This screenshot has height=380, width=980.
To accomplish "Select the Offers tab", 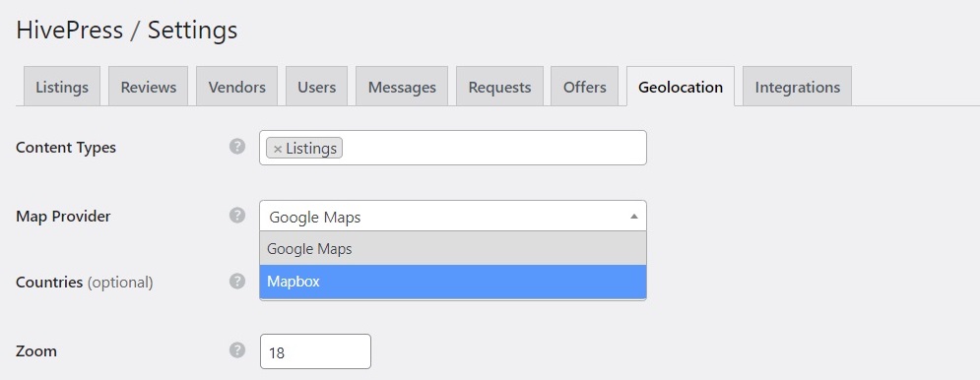I will click(x=584, y=87).
